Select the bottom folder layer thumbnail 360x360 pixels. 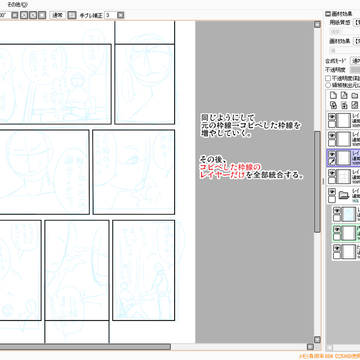(x=349, y=251)
